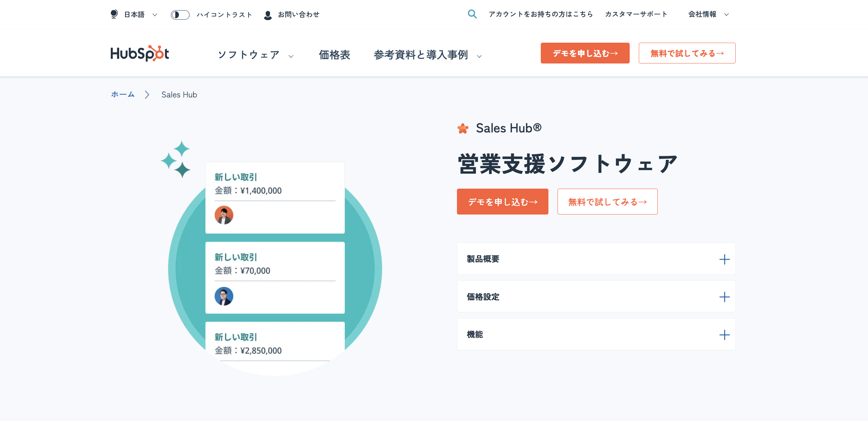Click the ¥70,000 deal card avatar
The width and height of the screenshot is (868, 421).
(224, 296)
